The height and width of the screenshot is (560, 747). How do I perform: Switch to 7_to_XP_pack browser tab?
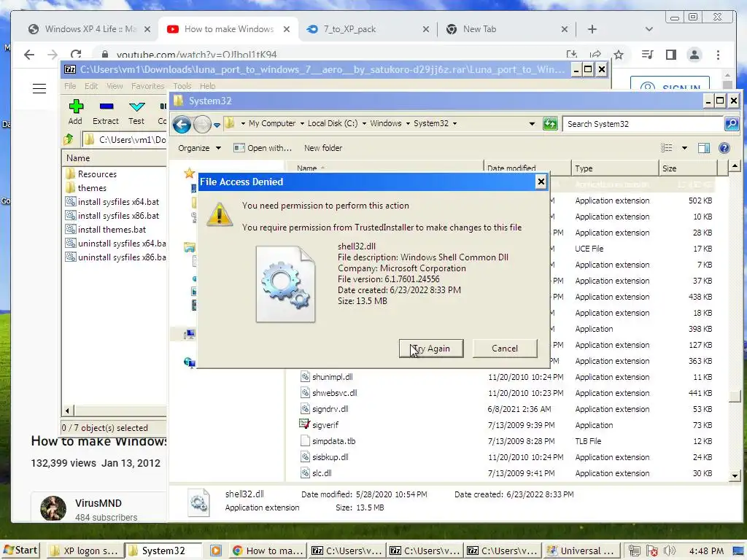368,29
